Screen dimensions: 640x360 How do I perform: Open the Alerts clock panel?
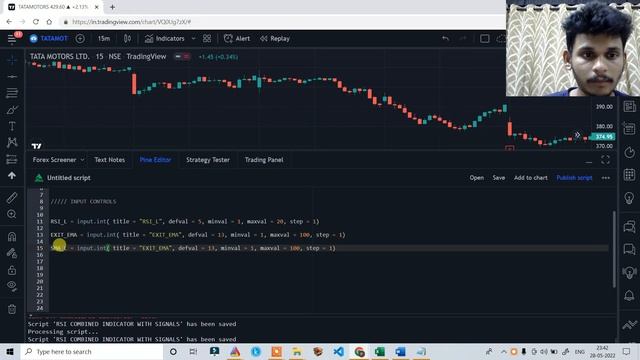point(629,153)
